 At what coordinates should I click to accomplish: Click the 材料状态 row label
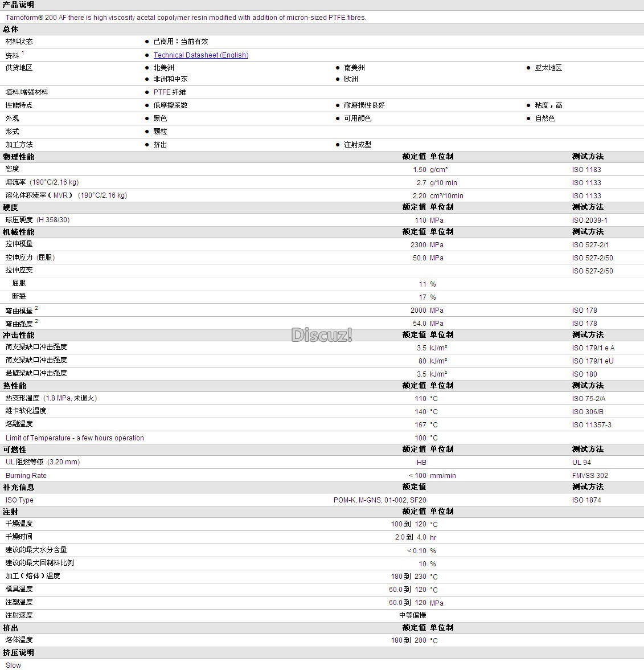coord(19,42)
